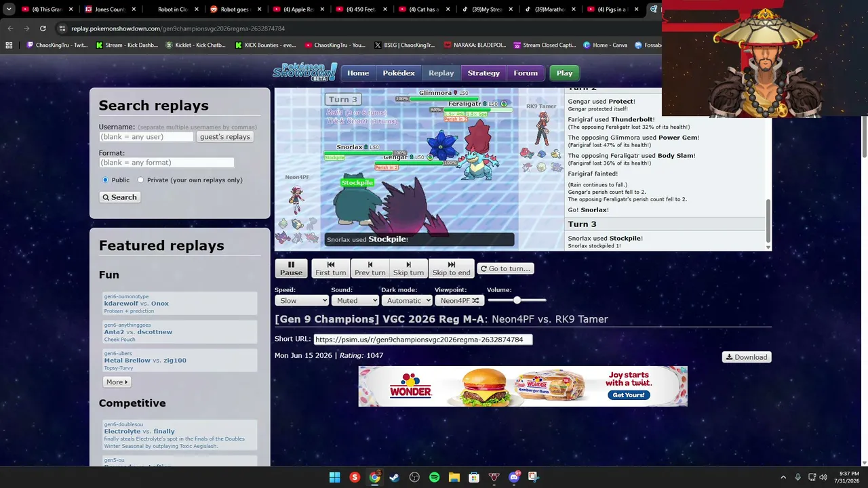Jump to the first turn
The width and height of the screenshot is (868, 488).
[x=331, y=268]
